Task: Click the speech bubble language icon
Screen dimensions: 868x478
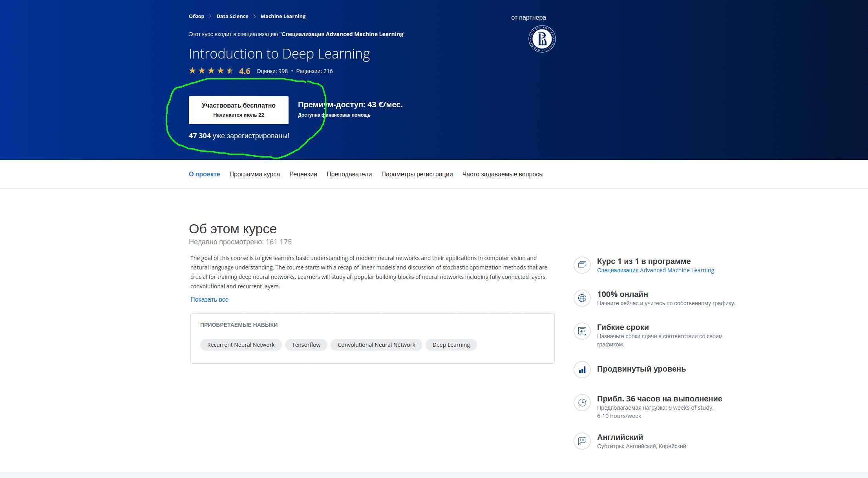Action: click(x=582, y=441)
